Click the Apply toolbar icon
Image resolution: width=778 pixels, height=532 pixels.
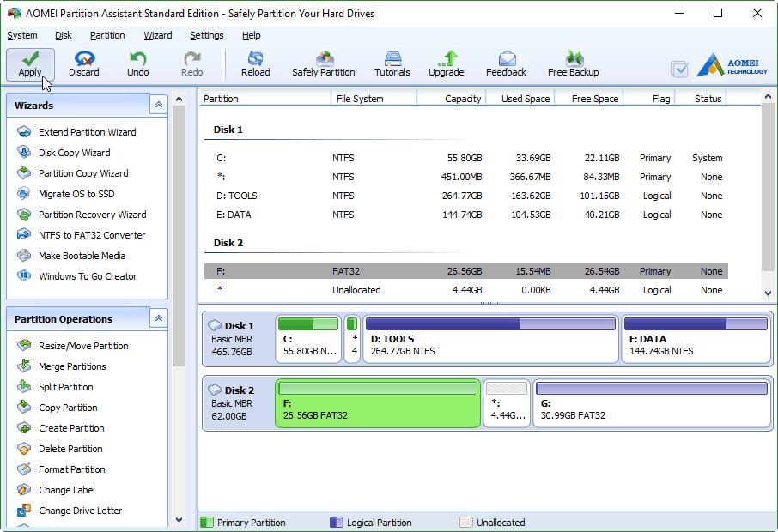(x=28, y=63)
